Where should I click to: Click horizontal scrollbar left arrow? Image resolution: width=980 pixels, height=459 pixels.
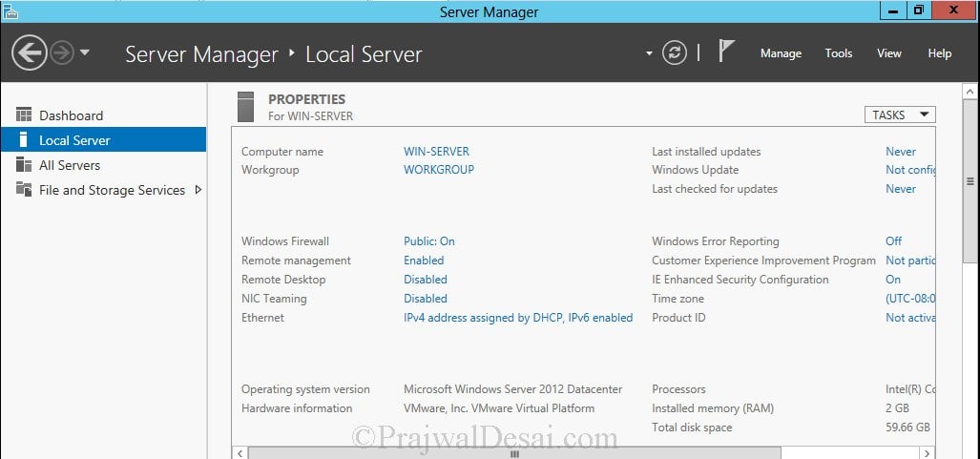click(240, 452)
